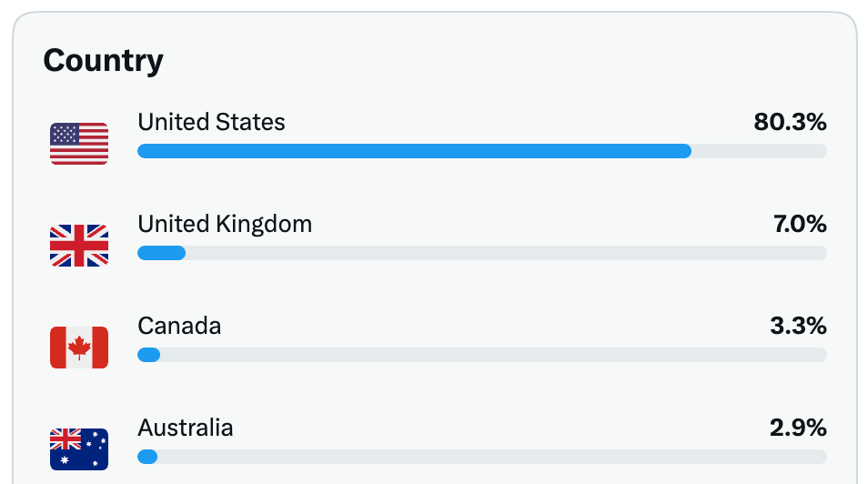Viewport: 868px width, 484px height.
Task: Click the United Kingdom flag icon
Action: [x=79, y=246]
